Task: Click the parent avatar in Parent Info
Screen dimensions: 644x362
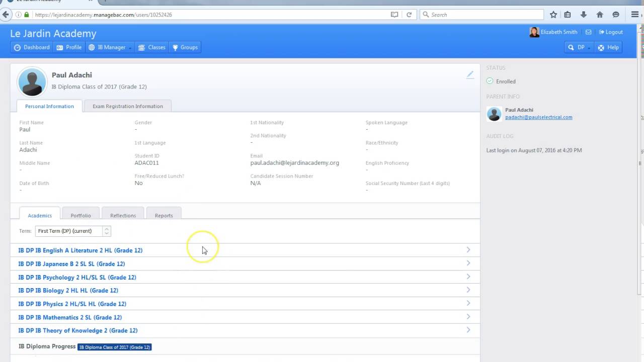Action: (x=494, y=114)
